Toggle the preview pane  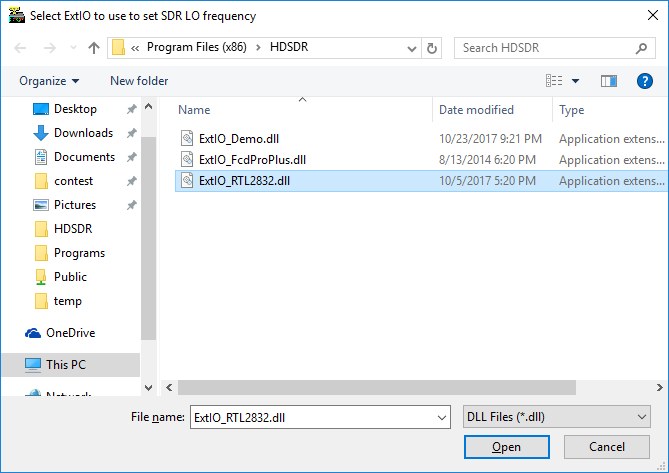point(608,81)
